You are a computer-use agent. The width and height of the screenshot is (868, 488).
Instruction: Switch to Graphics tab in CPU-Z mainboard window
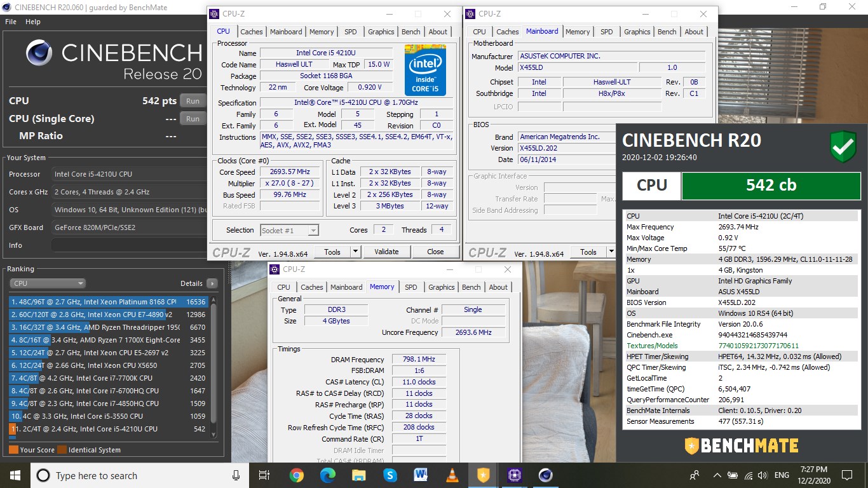click(637, 32)
